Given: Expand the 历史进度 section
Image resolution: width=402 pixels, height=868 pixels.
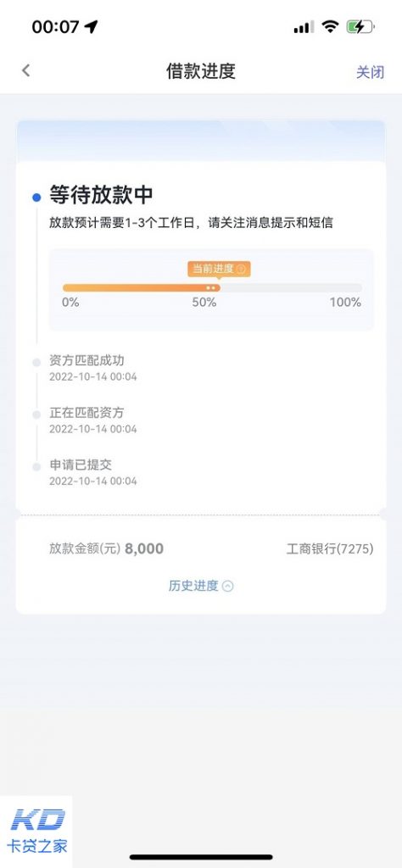Looking at the screenshot, I should 201,586.
